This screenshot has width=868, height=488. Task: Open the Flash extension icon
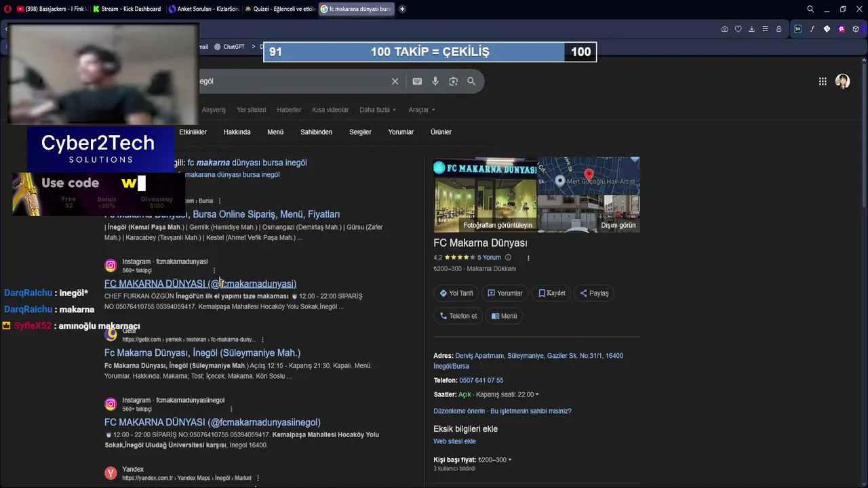[x=812, y=29]
